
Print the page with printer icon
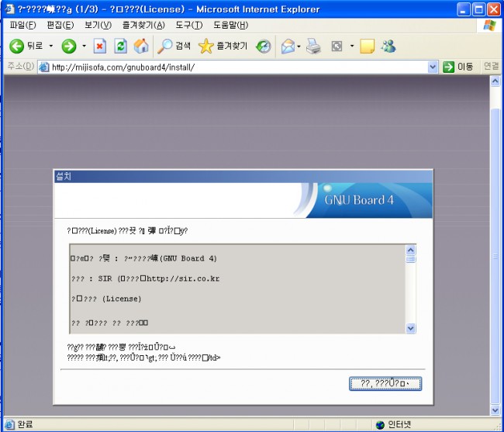coord(313,46)
